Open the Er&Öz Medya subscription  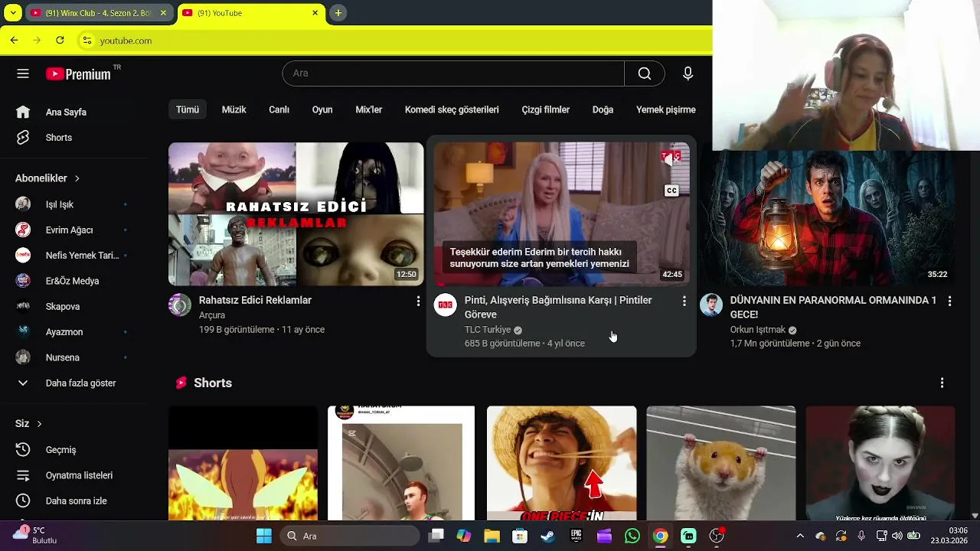point(73,281)
